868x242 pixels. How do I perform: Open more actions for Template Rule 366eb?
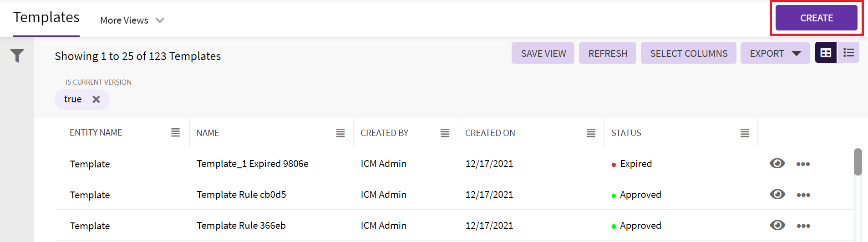(x=803, y=226)
